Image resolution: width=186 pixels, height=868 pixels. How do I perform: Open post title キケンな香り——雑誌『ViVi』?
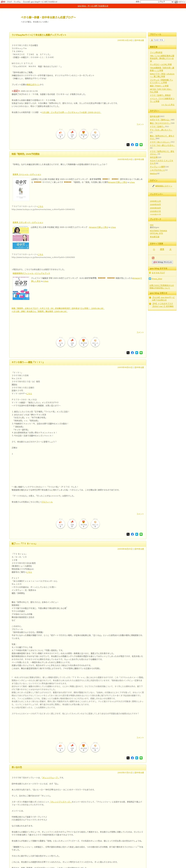coord(28,362)
